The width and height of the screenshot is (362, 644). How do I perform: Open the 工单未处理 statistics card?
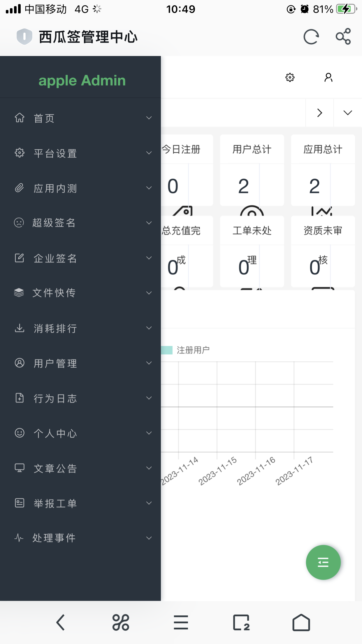(x=252, y=251)
